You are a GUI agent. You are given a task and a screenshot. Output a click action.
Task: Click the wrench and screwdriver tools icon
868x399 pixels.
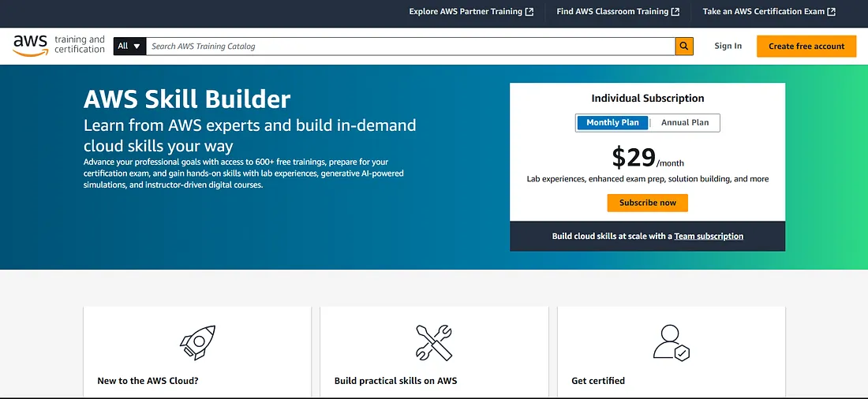[434, 342]
